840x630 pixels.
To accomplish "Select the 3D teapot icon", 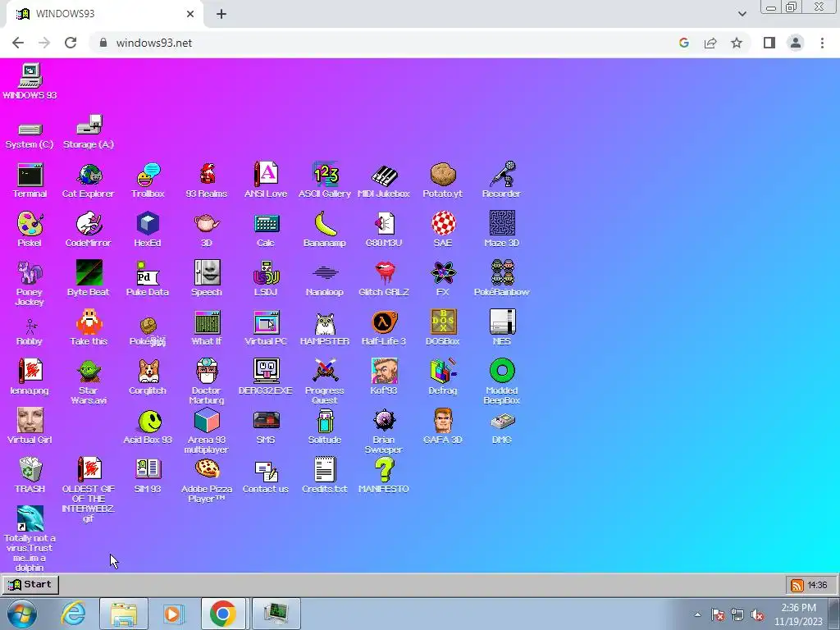I will coord(207,224).
